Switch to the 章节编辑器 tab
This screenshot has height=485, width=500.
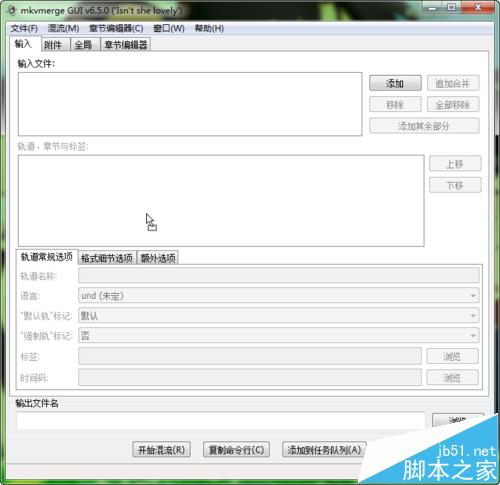click(x=126, y=45)
